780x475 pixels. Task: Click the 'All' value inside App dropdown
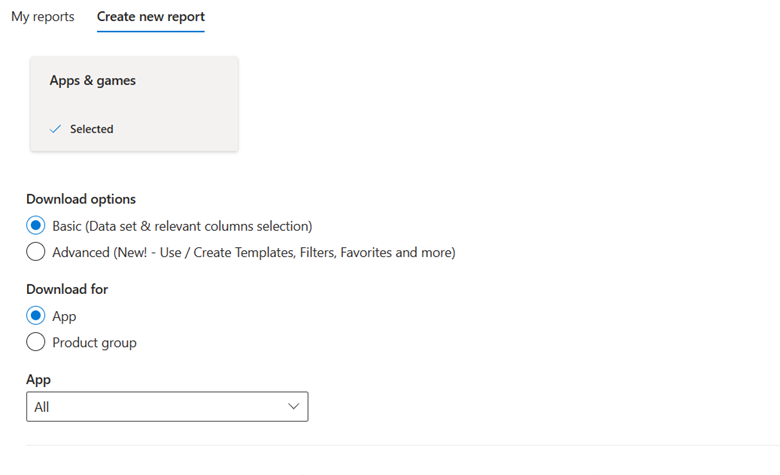(x=41, y=407)
